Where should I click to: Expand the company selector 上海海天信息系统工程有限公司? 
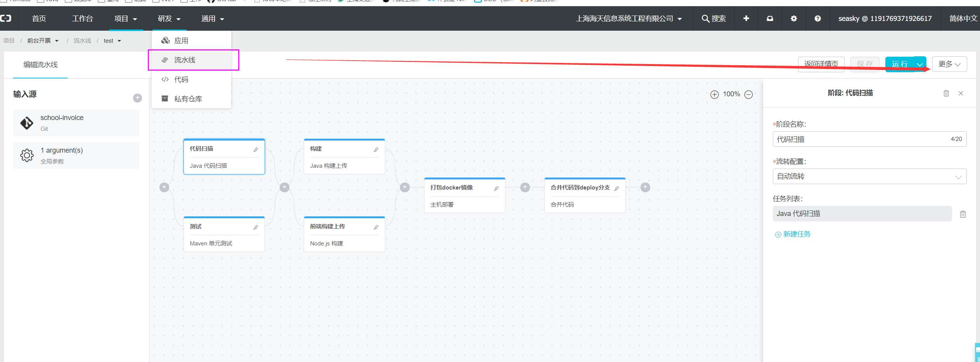[629, 19]
